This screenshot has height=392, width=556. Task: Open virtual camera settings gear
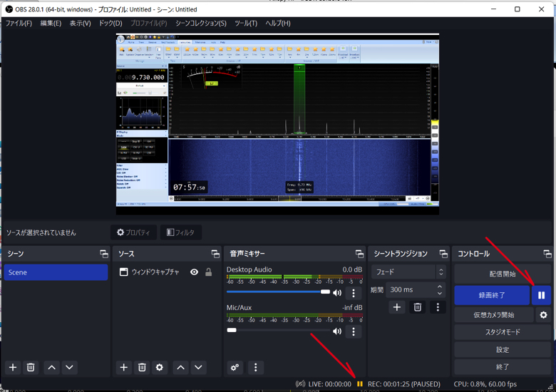tap(543, 315)
